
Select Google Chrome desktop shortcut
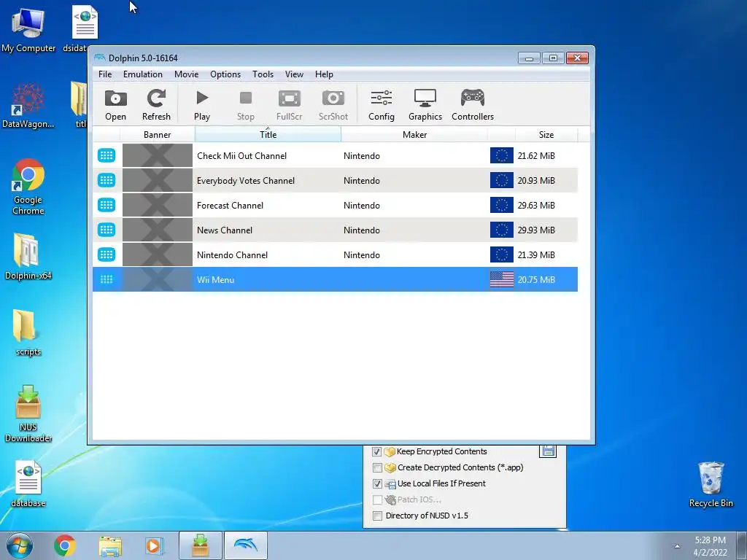click(28, 187)
